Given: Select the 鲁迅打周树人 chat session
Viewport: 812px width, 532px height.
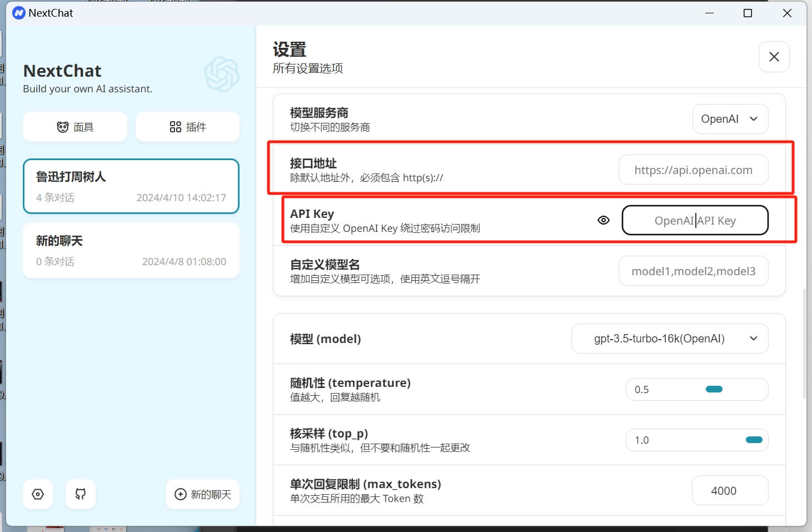Looking at the screenshot, I should point(131,186).
